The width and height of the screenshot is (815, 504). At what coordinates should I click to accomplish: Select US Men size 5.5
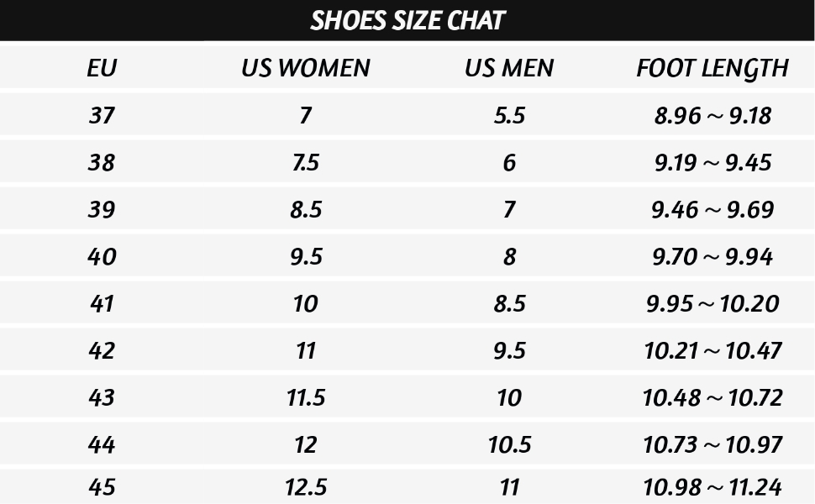[x=509, y=115]
